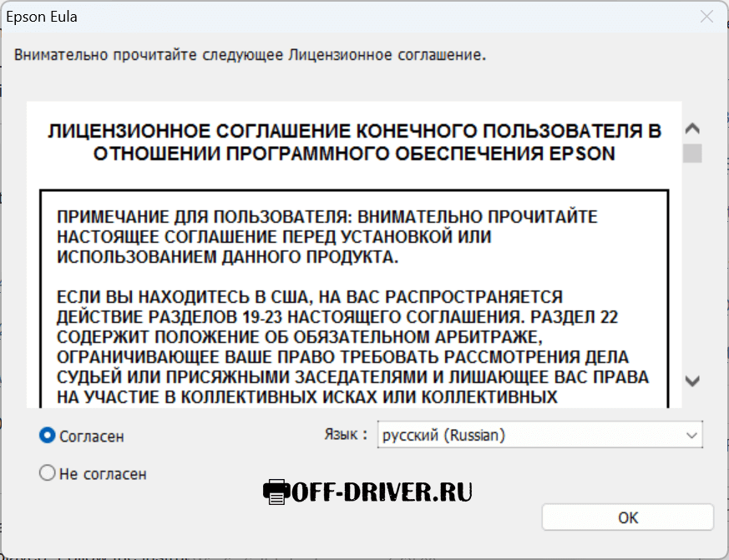The height and width of the screenshot is (560, 729).
Task: Click the scroll up arrow of license text
Action: pyautogui.click(x=692, y=129)
